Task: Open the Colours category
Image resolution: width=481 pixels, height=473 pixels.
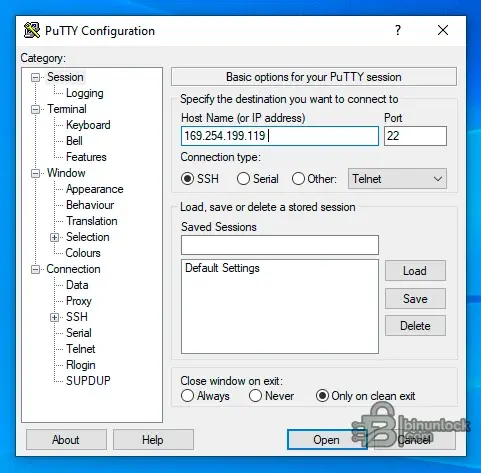Action: (83, 253)
